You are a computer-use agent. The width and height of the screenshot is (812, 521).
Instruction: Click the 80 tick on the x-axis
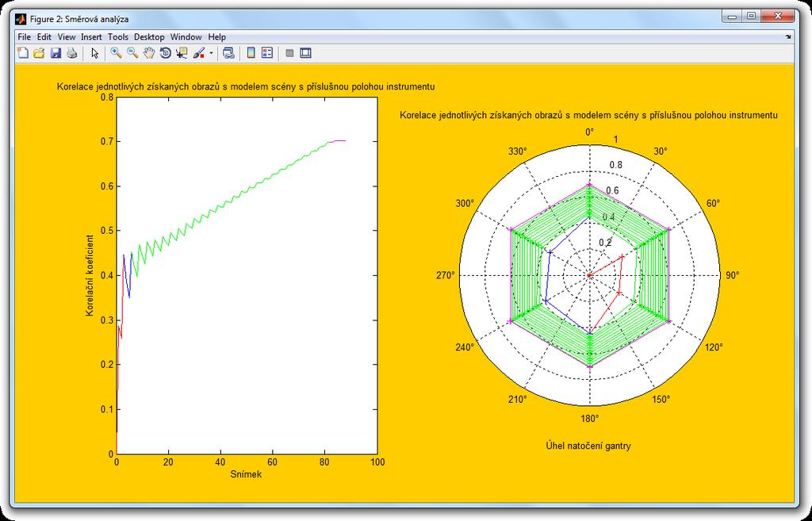click(325, 462)
